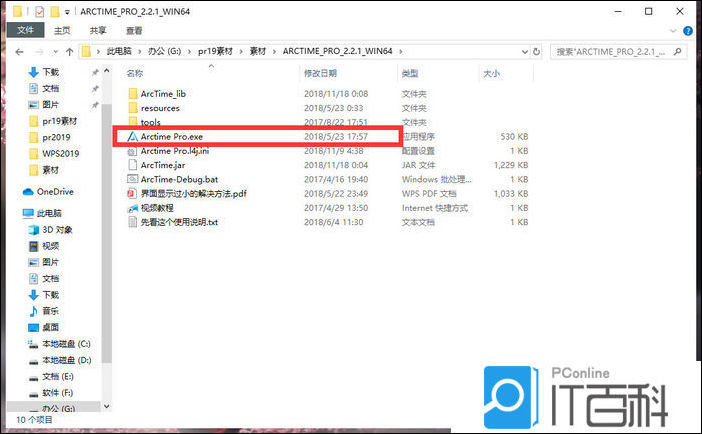The image size is (702, 434).
Task: Open 桌面 under 此电脑
Action: pyautogui.click(x=50, y=327)
